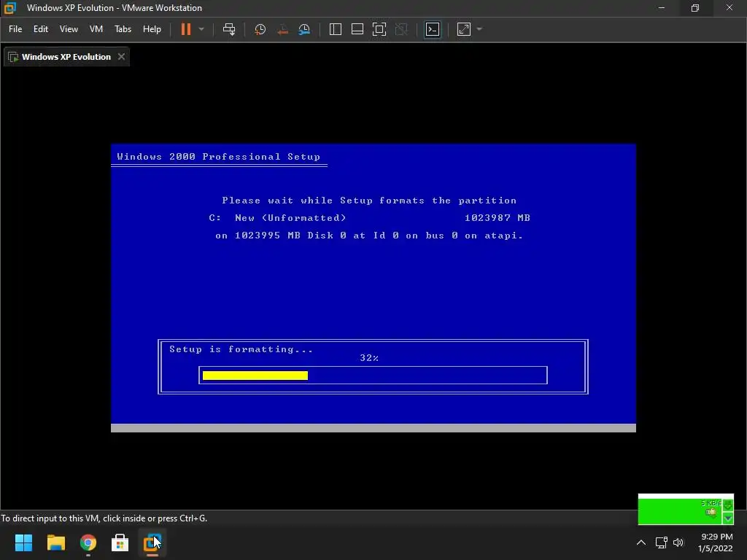Open the snapshot manager with the wrench-clock icon

[304, 29]
